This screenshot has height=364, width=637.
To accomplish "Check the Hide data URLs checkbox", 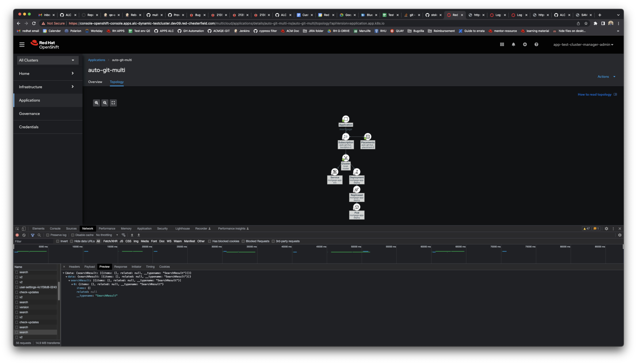I will point(72,241).
